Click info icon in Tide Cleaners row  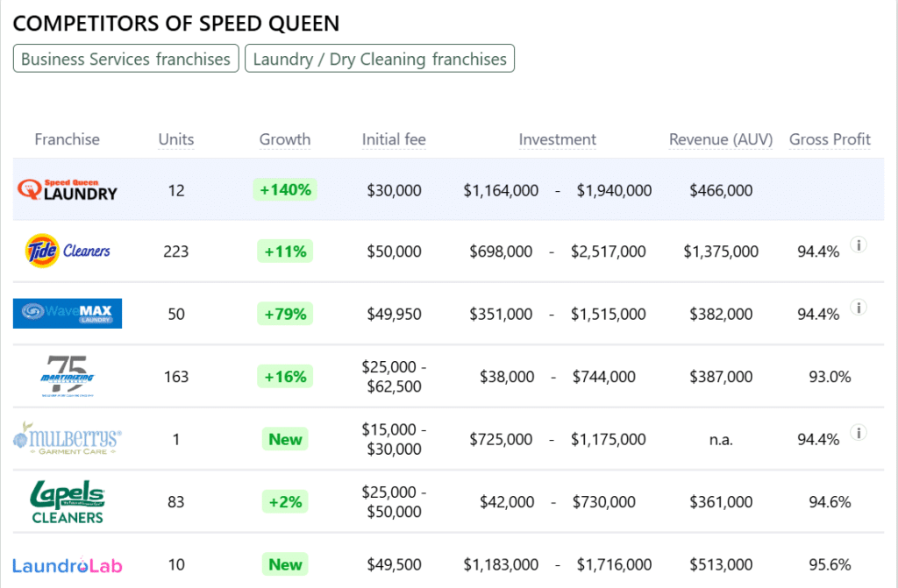[x=858, y=245]
